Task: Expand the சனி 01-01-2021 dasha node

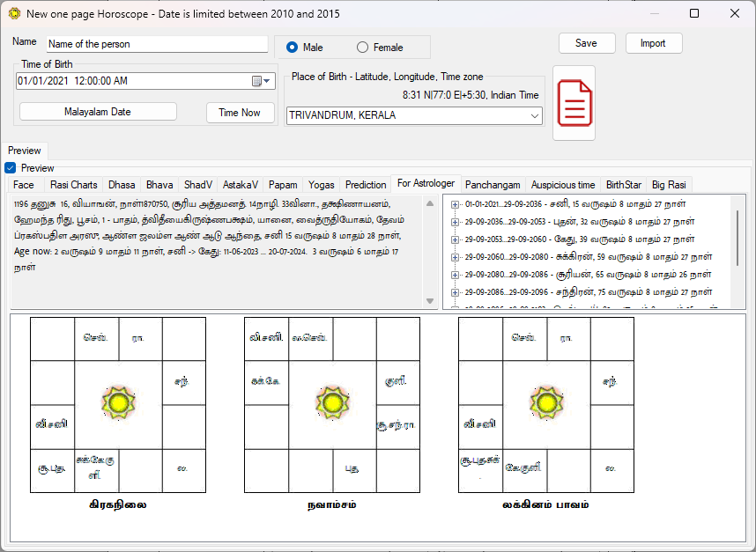Action: 456,203
